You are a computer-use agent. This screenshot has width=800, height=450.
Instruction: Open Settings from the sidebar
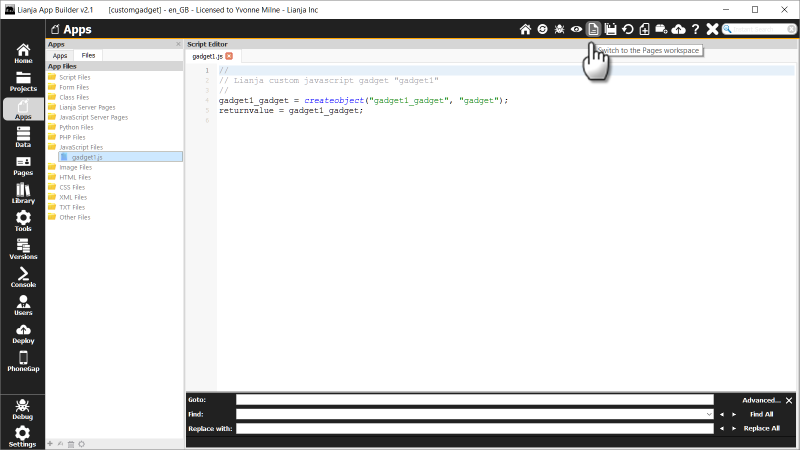pos(22,437)
